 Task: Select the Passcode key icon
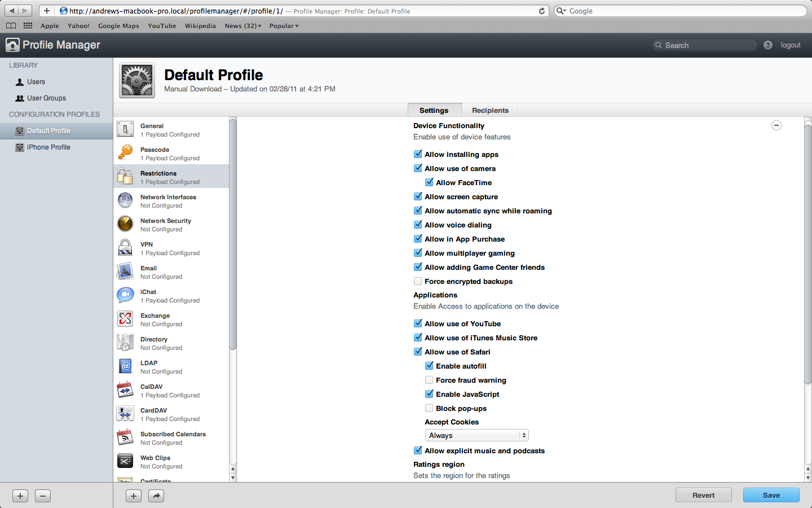click(x=125, y=153)
